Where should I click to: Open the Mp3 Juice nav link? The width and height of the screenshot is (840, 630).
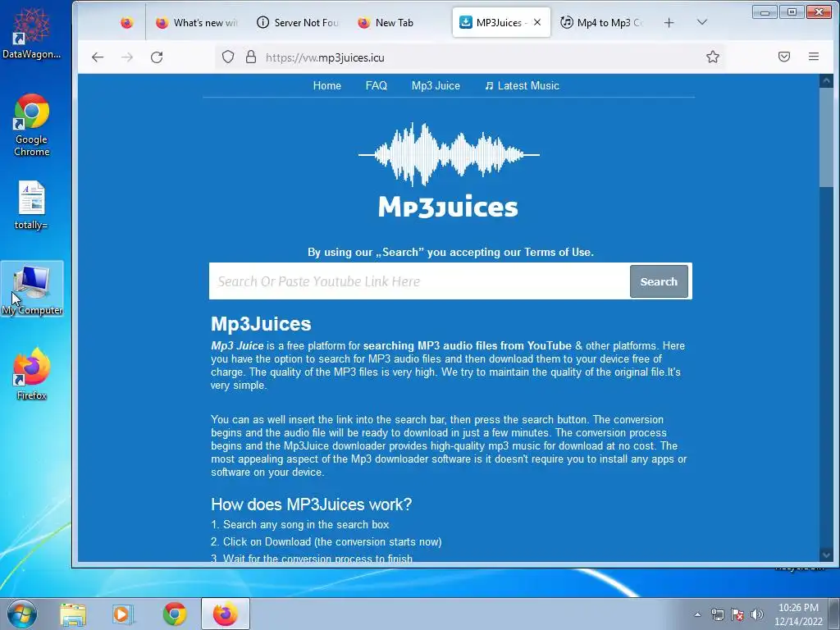(436, 85)
